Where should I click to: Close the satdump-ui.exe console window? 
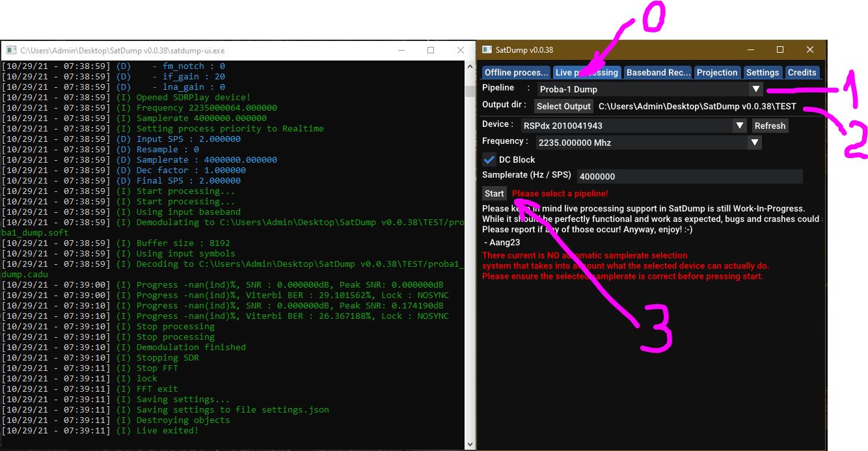click(x=461, y=50)
